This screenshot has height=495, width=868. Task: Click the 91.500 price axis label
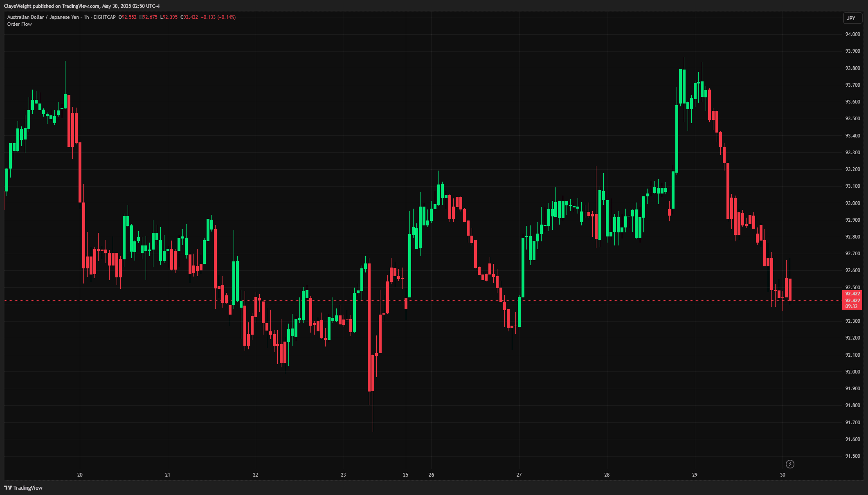click(852, 456)
